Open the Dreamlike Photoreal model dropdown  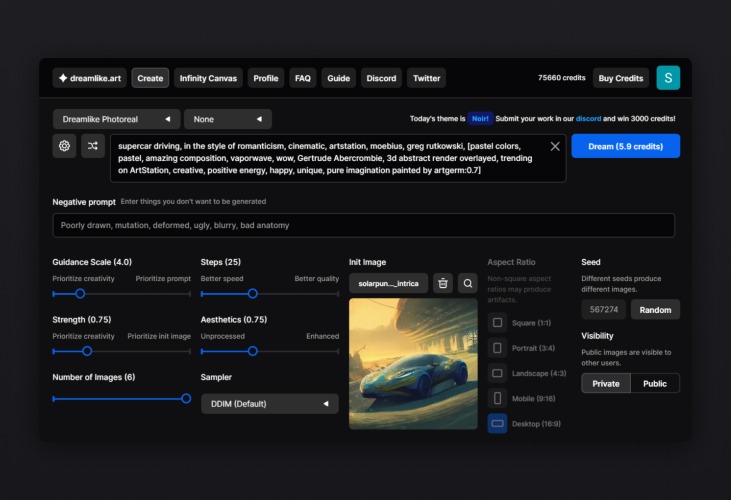pos(116,119)
